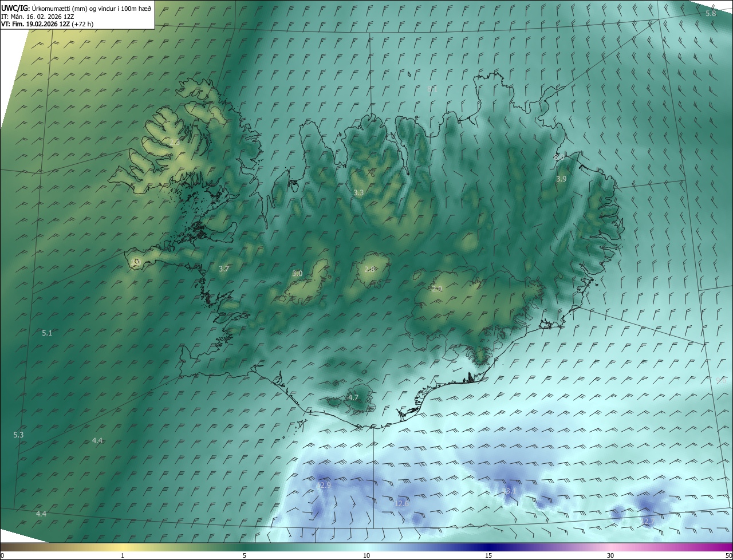Screen dimensions: 733x560
Task: Select the 'IT: Mán. 16. 02. 2026 12Z' line
Action: (x=37, y=16)
